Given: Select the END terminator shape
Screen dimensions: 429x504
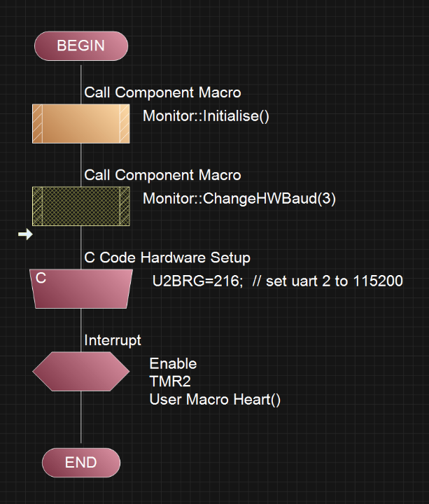Looking at the screenshot, I should pos(81,463).
